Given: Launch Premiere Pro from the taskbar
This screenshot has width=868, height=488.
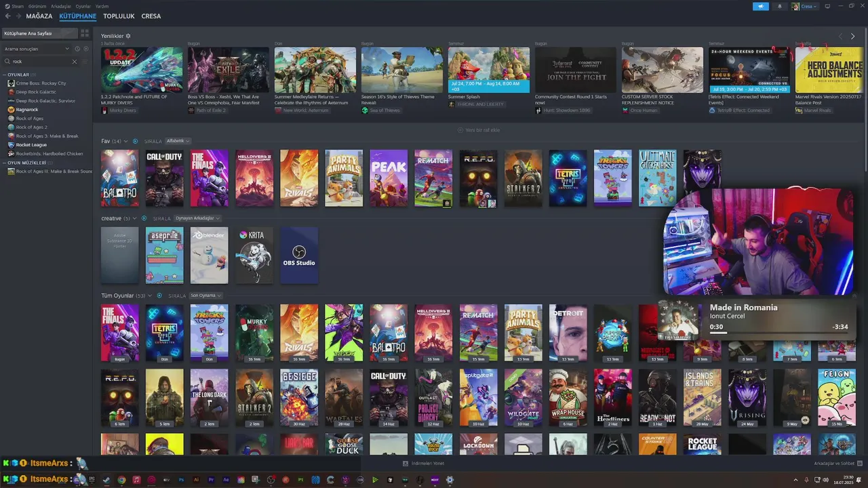Looking at the screenshot, I should pyautogui.click(x=211, y=480).
